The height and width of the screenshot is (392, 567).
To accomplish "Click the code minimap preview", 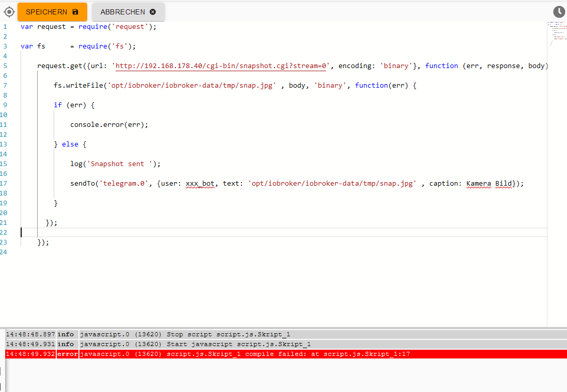I will pos(557,34).
